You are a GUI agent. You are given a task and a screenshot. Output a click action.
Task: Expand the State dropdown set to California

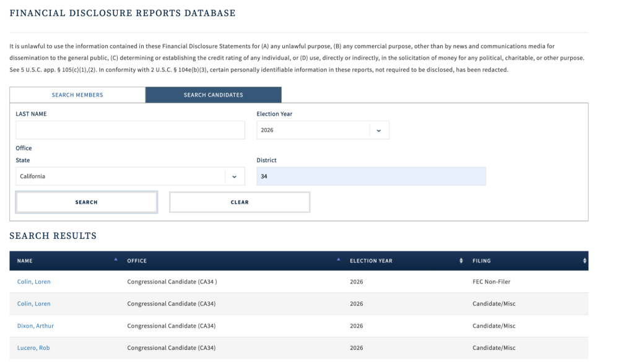pos(130,176)
